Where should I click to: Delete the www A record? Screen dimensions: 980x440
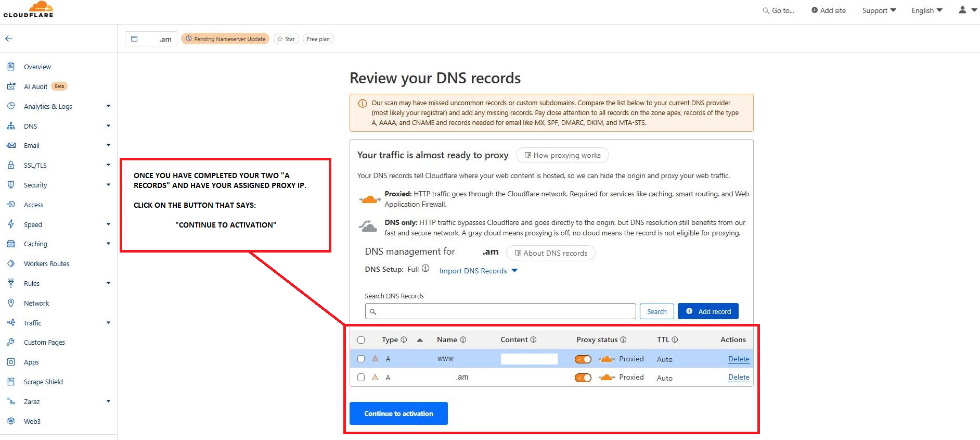click(x=739, y=359)
